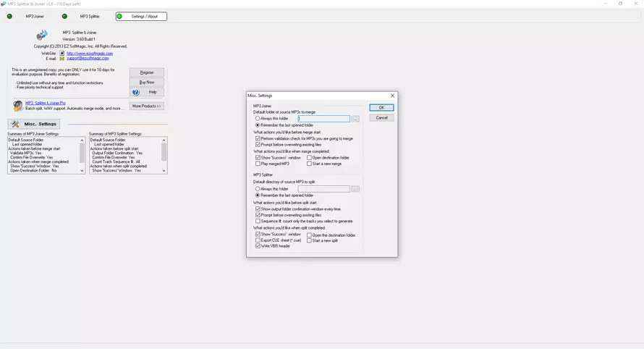
Task: Click the green indicator dot next to MP3 Splitter
Action: 64,17
